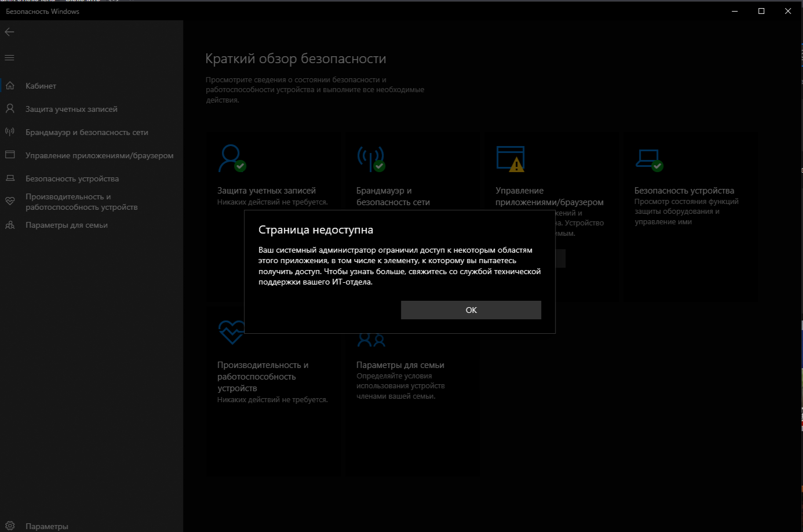
Task: Open the Безопасность устройства tile laptop icon
Action: (x=649, y=160)
